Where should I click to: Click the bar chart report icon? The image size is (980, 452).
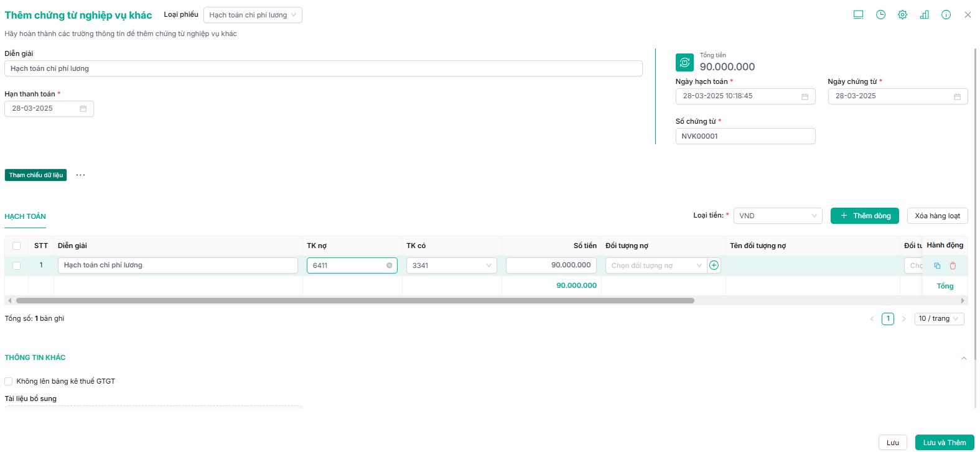tap(924, 15)
